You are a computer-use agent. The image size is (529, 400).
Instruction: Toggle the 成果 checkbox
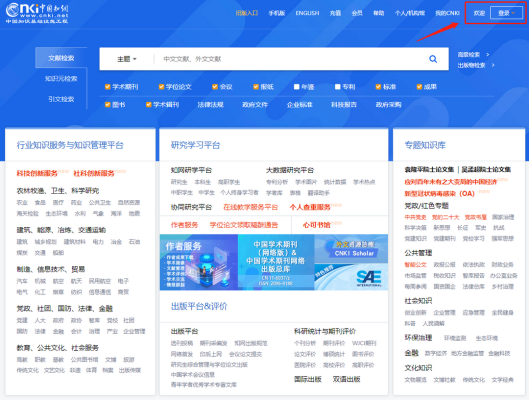click(419, 87)
